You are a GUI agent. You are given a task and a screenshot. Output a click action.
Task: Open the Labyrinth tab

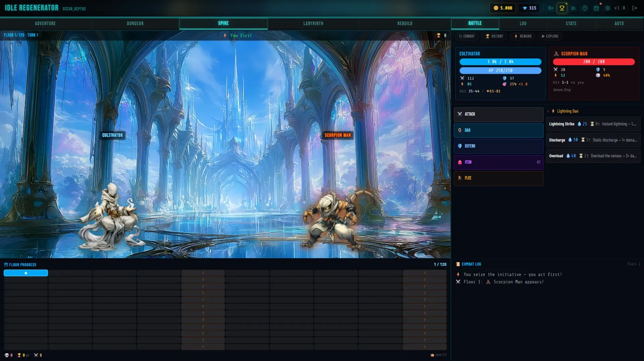tap(313, 23)
